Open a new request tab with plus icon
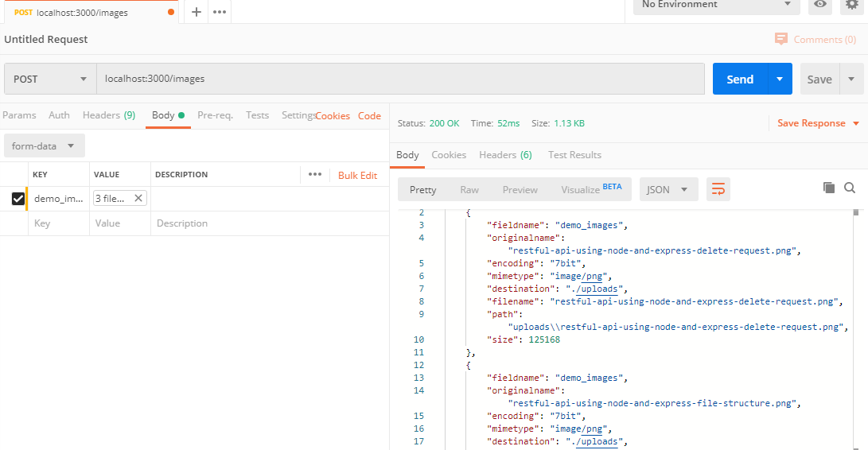The width and height of the screenshot is (868, 450). (197, 12)
